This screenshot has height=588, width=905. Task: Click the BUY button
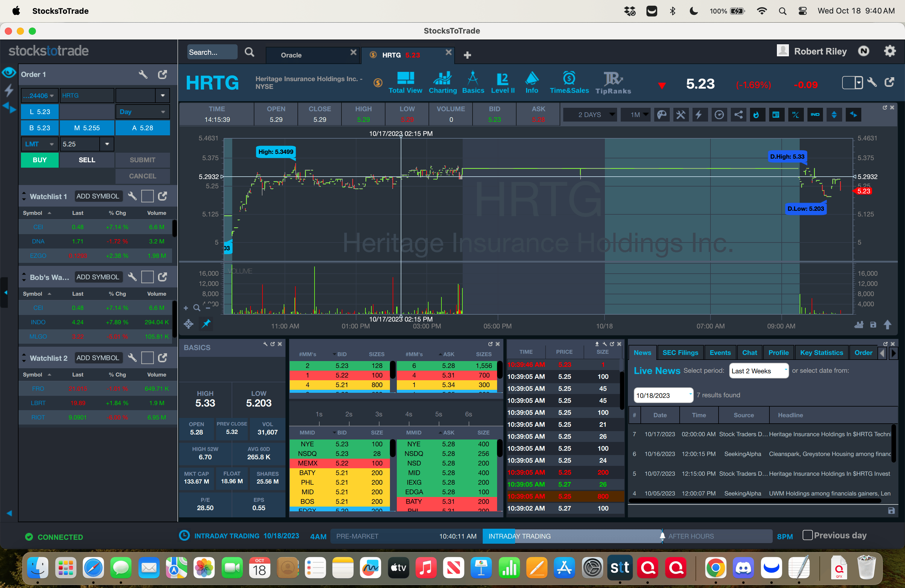40,160
